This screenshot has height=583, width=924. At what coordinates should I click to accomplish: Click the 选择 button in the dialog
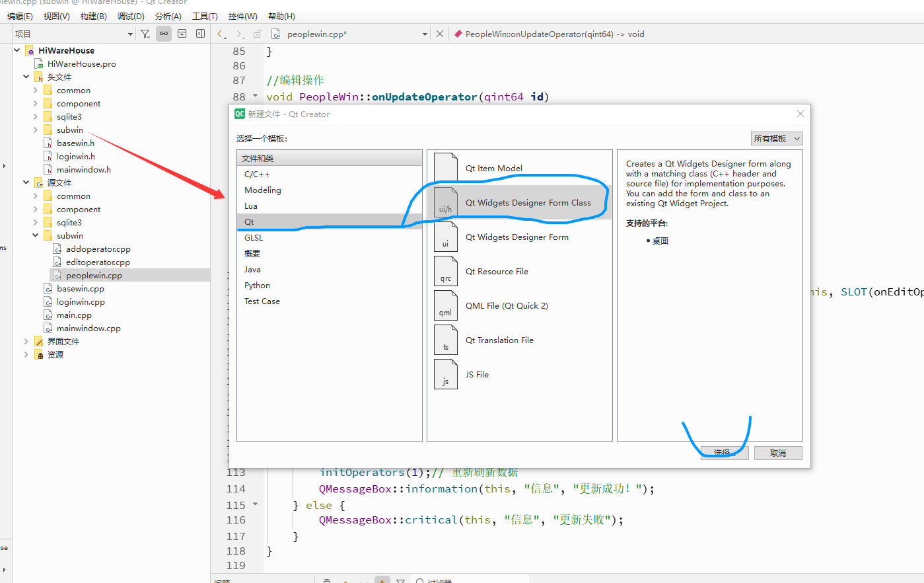(725, 453)
